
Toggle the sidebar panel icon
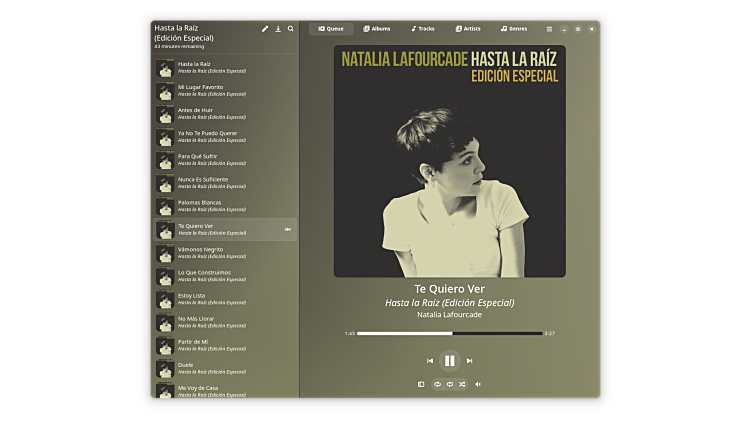(x=421, y=384)
